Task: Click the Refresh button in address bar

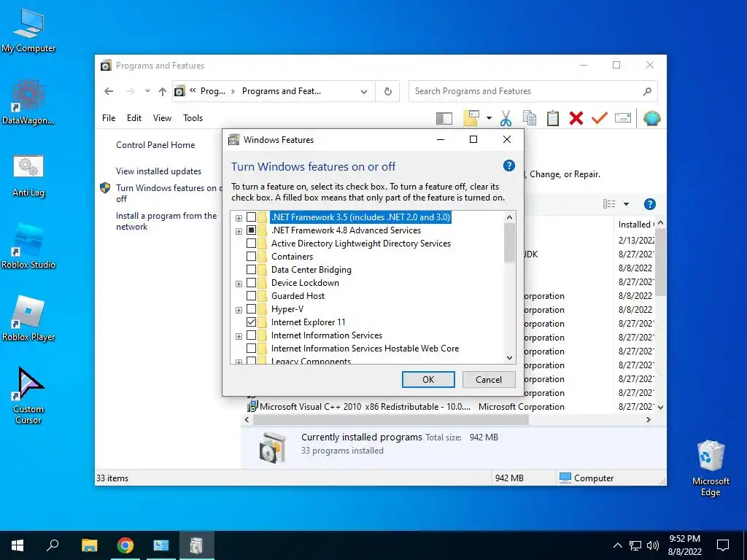Action: [x=388, y=91]
